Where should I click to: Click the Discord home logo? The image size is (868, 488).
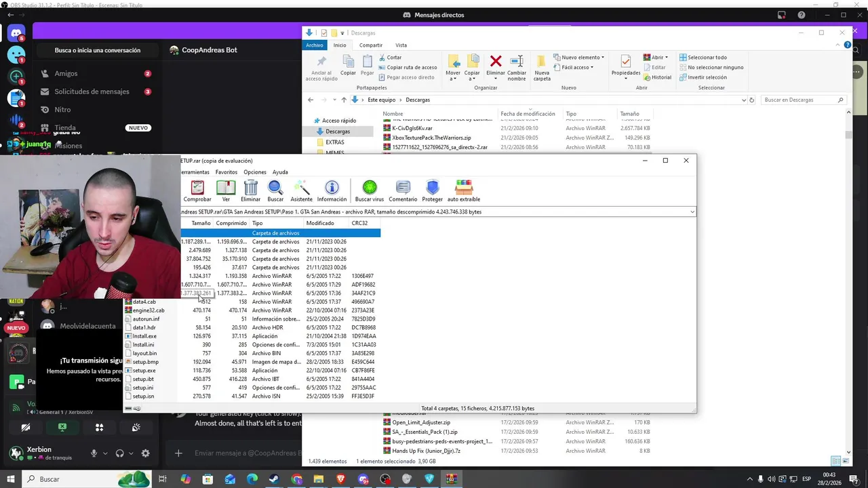click(x=16, y=32)
